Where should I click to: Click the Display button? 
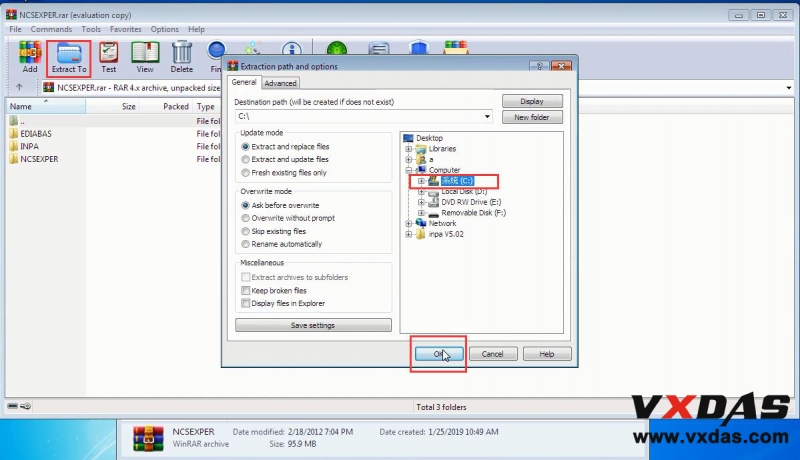532,101
